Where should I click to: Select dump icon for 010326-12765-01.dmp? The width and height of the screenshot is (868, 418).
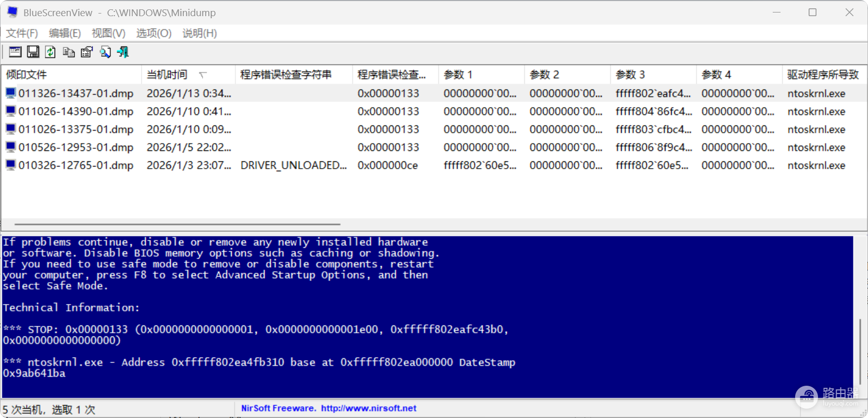[x=10, y=165]
